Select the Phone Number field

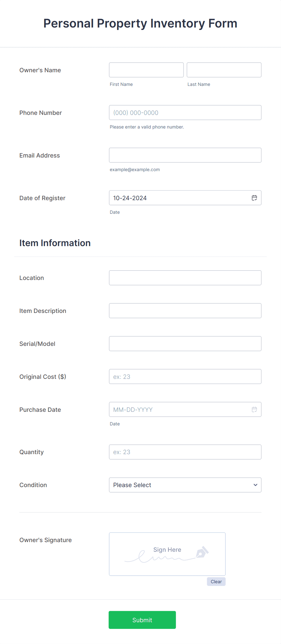[185, 112]
